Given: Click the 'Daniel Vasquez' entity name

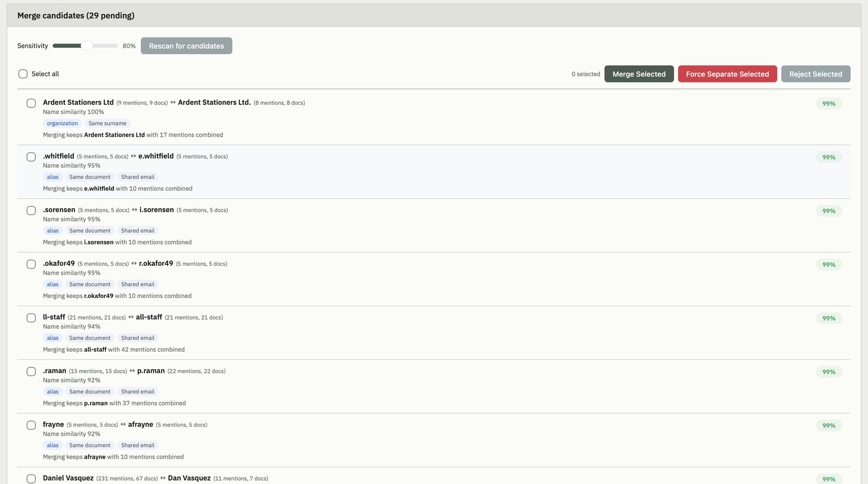Looking at the screenshot, I should point(68,478).
